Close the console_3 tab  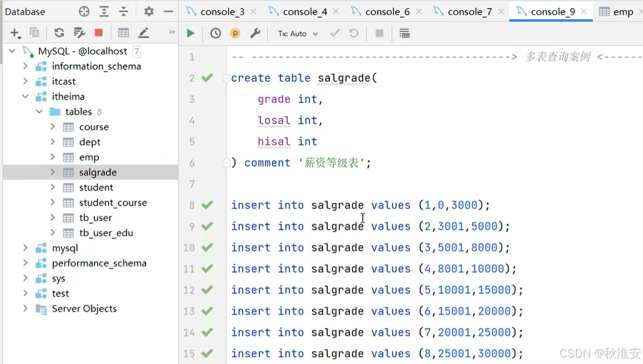(x=253, y=11)
